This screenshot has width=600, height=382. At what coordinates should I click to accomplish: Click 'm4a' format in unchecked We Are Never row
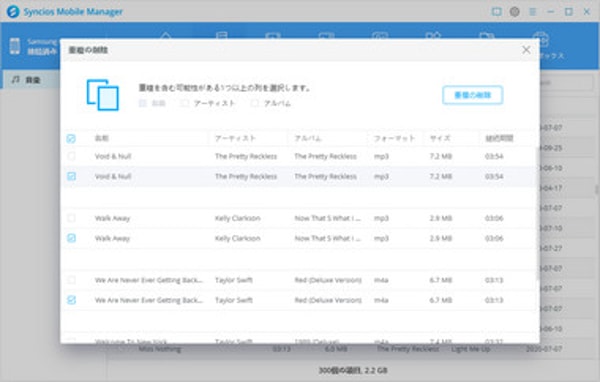(381, 280)
